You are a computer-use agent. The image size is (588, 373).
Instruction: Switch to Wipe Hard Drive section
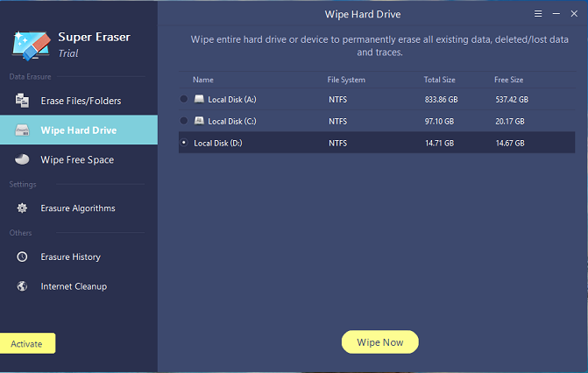point(79,130)
